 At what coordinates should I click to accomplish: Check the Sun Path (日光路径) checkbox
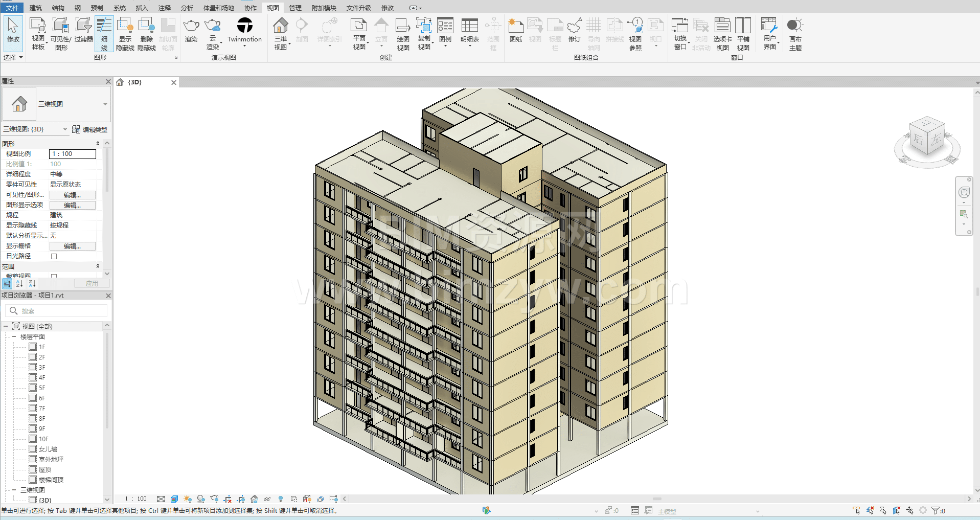(54, 256)
